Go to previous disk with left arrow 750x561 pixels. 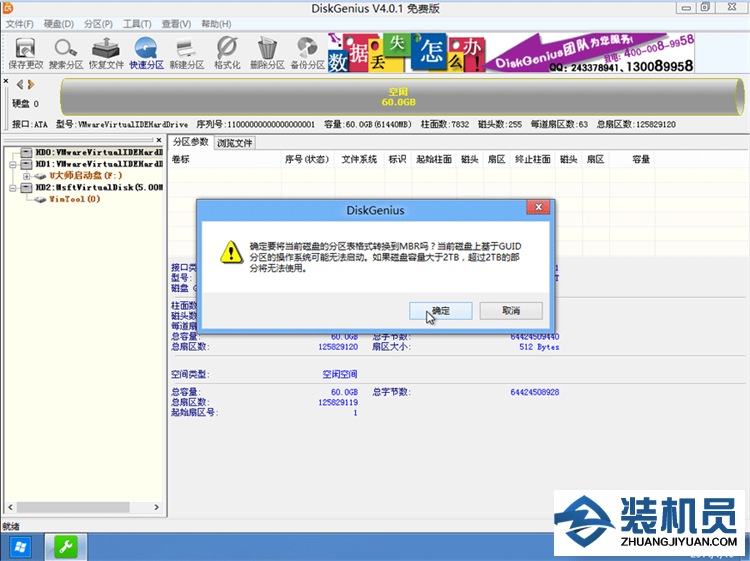tap(19, 84)
